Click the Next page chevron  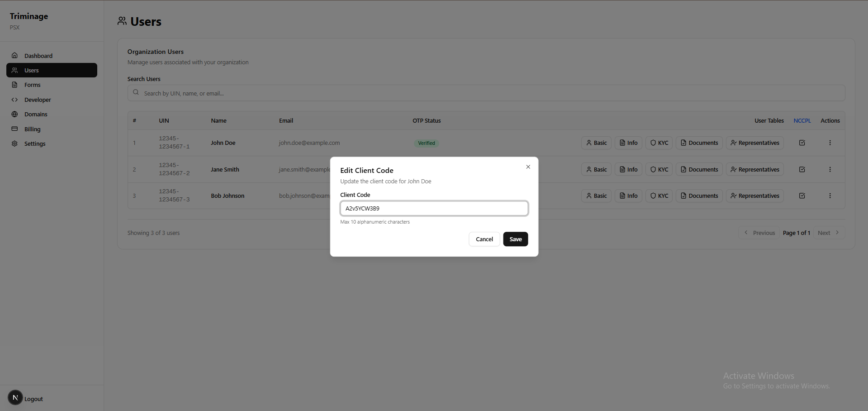coord(837,233)
